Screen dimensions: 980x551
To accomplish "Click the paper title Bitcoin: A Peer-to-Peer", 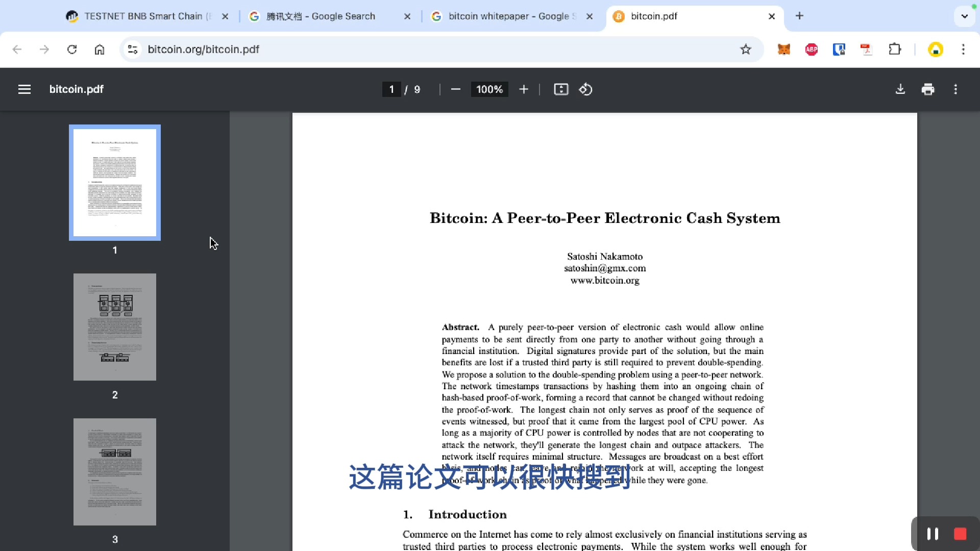I will 605,218.
